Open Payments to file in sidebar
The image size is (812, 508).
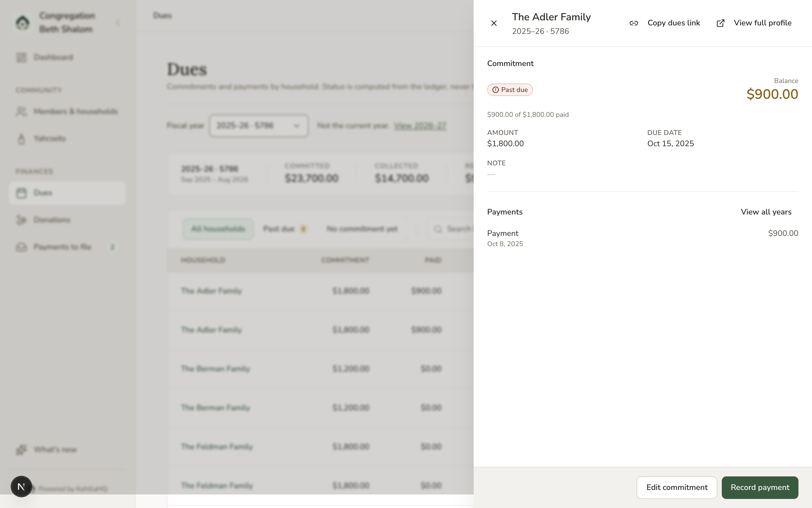coord(67,247)
